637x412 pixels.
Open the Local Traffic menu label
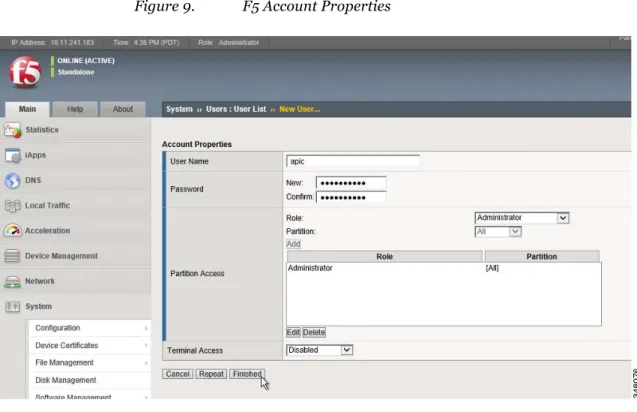click(x=48, y=206)
